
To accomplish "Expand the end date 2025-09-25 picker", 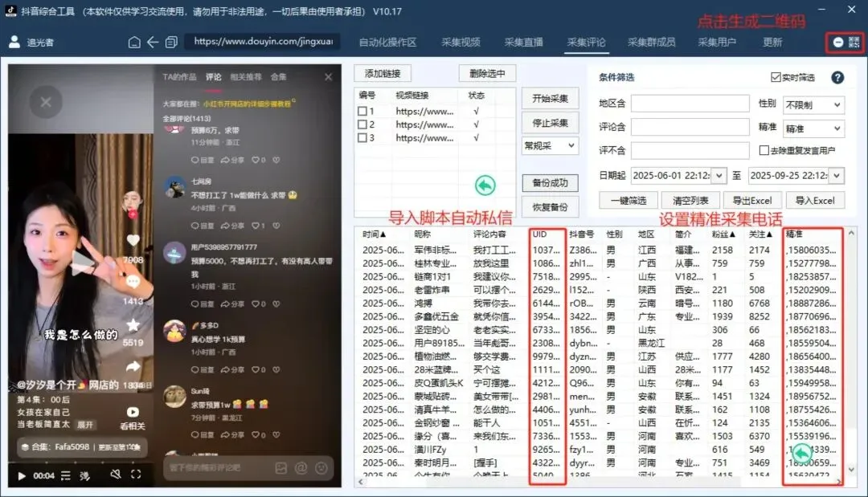I will pyautogui.click(x=837, y=175).
